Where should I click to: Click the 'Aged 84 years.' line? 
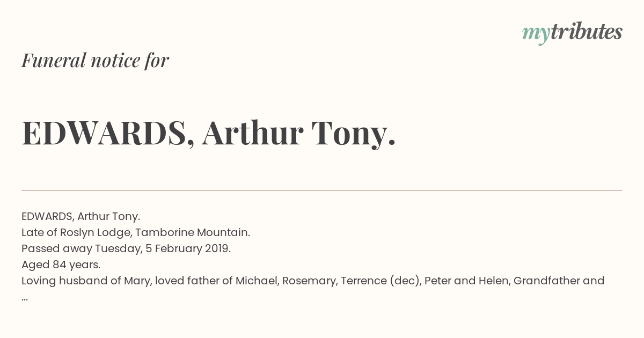tap(61, 264)
